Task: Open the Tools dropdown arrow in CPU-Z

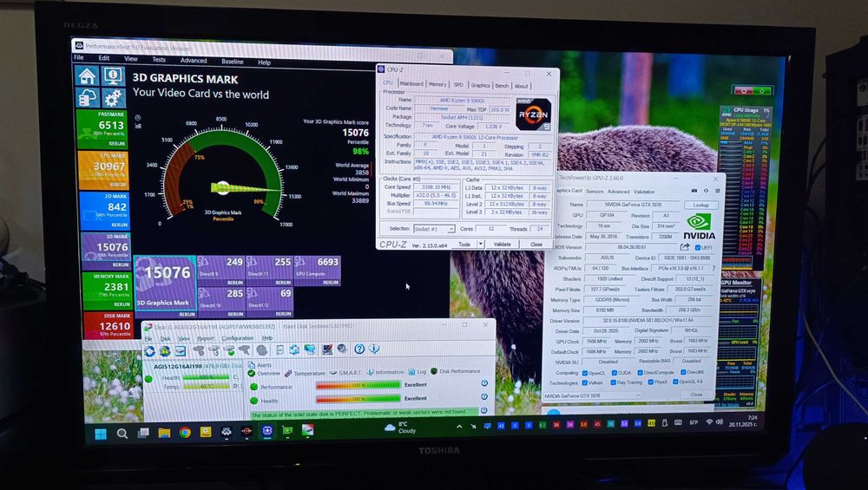Action: 481,244
